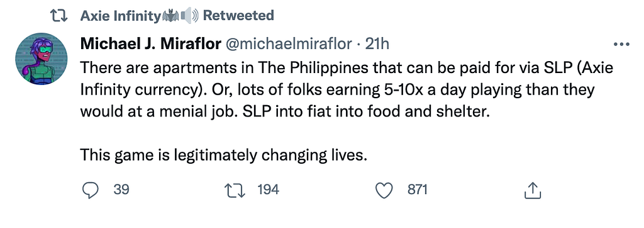
Task: Toggle the heart like icon
Action: [385, 190]
